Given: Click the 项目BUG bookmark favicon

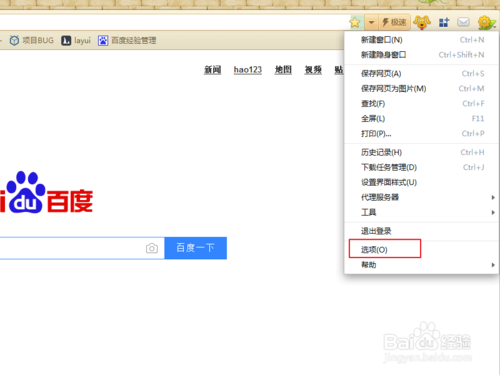Looking at the screenshot, I should 14,40.
